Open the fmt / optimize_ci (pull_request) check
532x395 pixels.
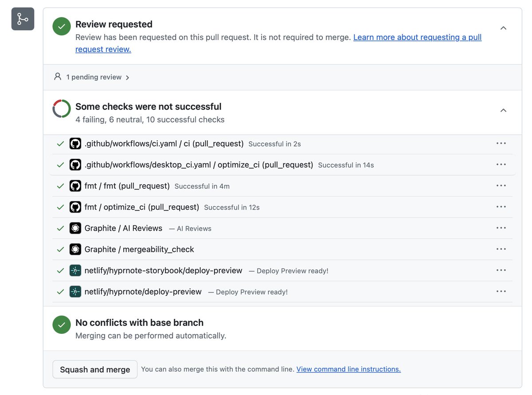click(142, 207)
